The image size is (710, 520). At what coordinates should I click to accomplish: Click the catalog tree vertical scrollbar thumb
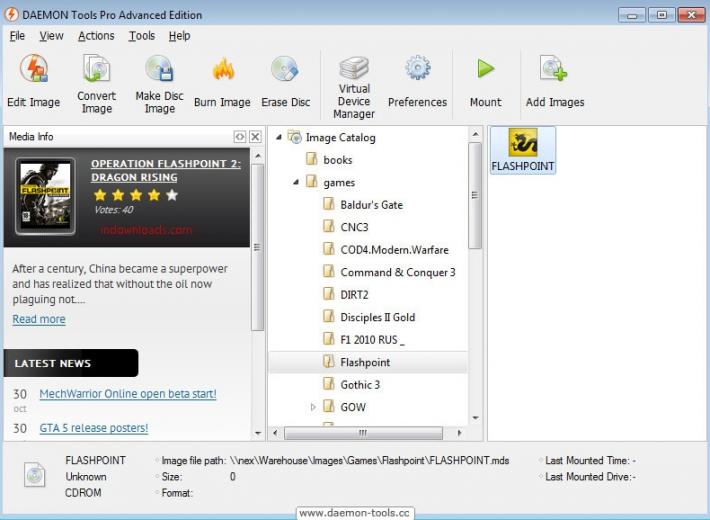(x=475, y=195)
